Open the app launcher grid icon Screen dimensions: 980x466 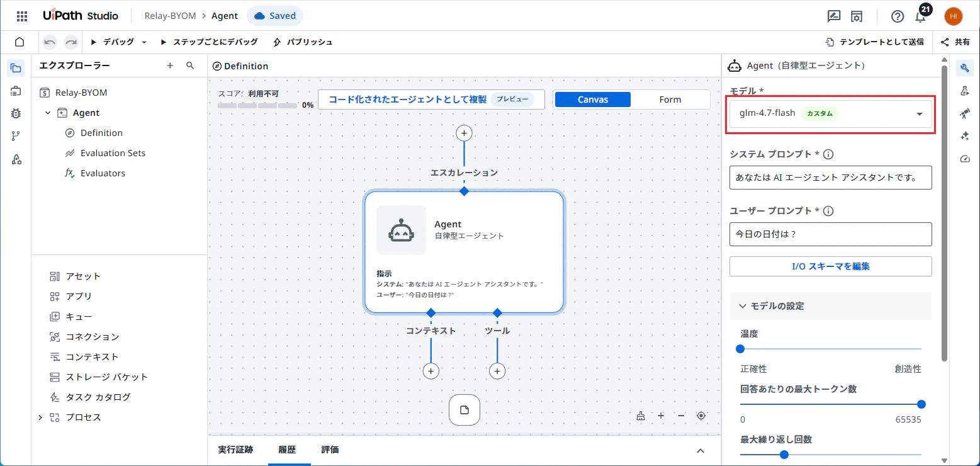coord(21,16)
